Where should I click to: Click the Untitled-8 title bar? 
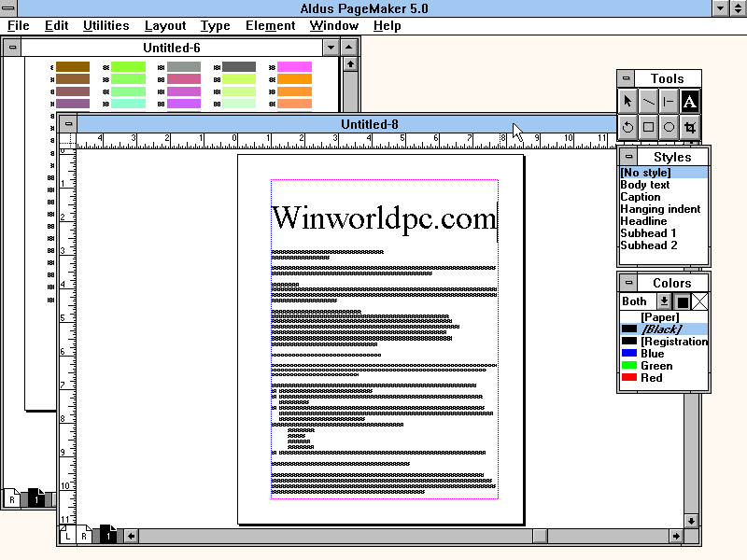tap(346, 124)
